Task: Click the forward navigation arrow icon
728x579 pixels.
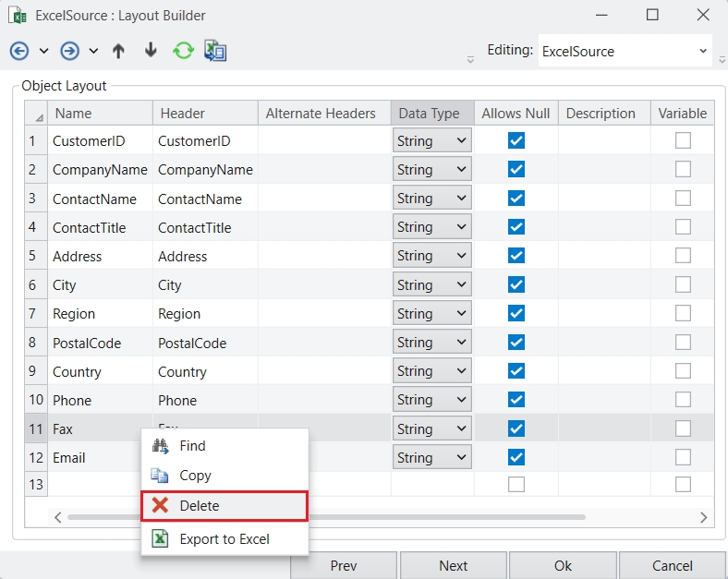Action: pyautogui.click(x=69, y=51)
